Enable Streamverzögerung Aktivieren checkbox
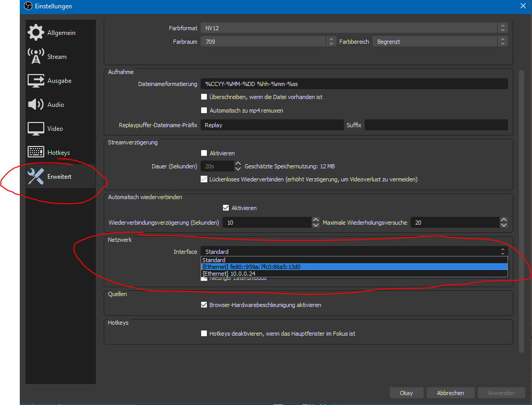Viewport: 532px width, 405px height. (204, 153)
